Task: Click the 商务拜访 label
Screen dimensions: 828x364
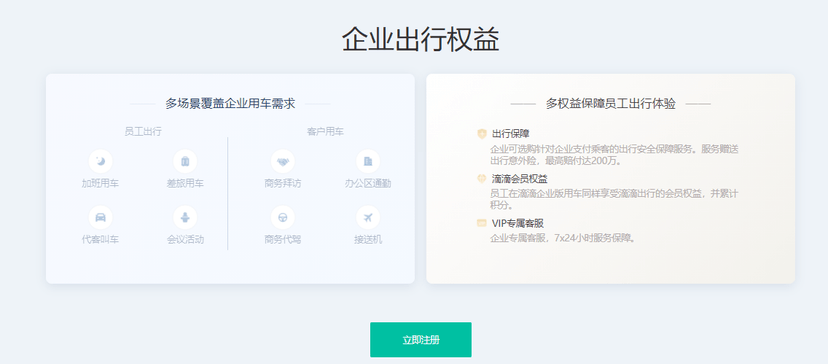Action: pyautogui.click(x=283, y=184)
